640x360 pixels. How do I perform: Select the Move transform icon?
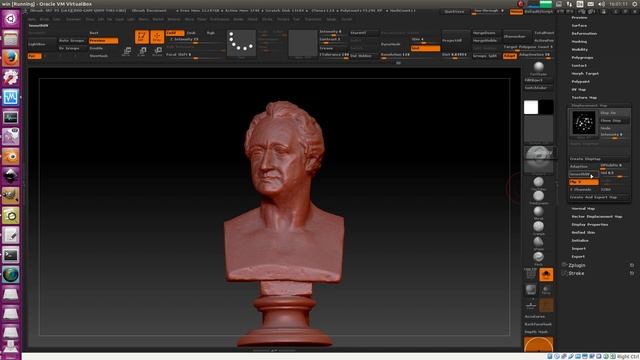[x=127, y=51]
